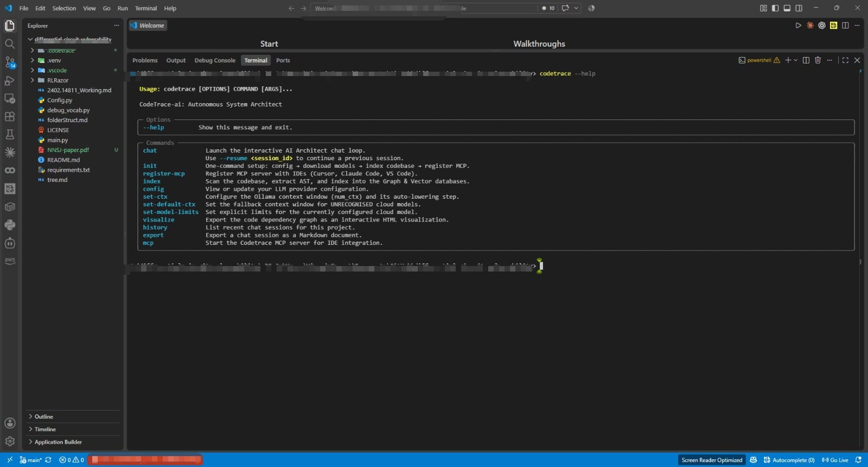
Task: Click the powershell terminal label
Action: click(759, 60)
